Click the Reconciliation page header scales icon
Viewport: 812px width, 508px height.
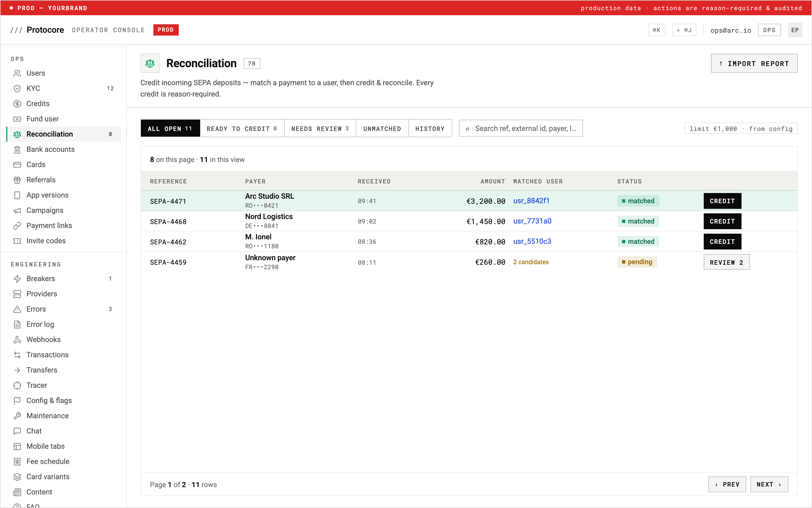(150, 63)
